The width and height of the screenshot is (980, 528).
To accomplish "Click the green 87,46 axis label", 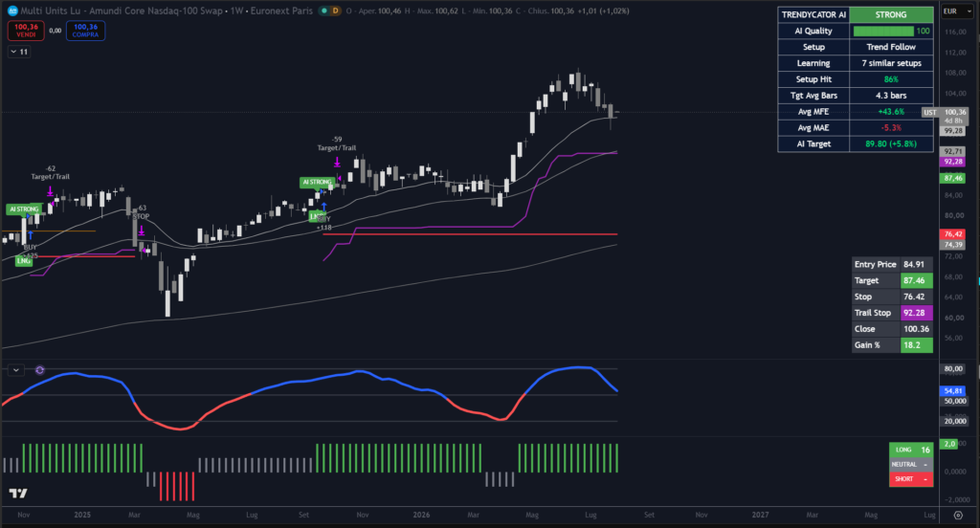I will point(953,178).
